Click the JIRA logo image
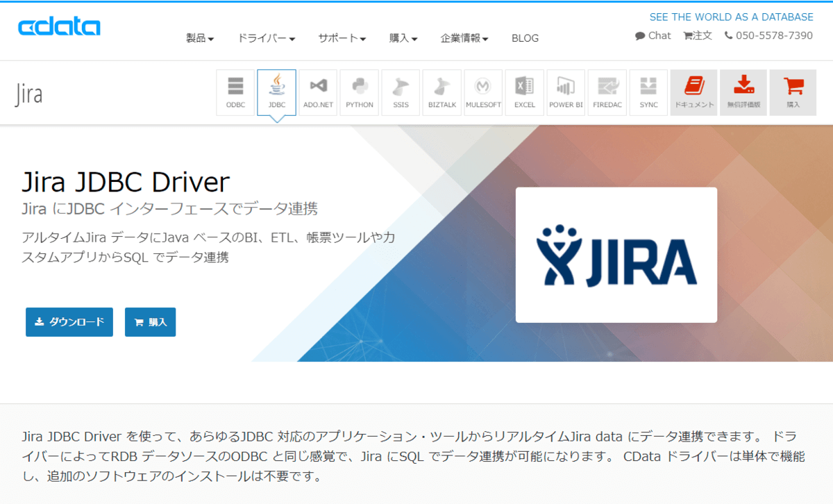The width and height of the screenshot is (833, 504). 616,255
